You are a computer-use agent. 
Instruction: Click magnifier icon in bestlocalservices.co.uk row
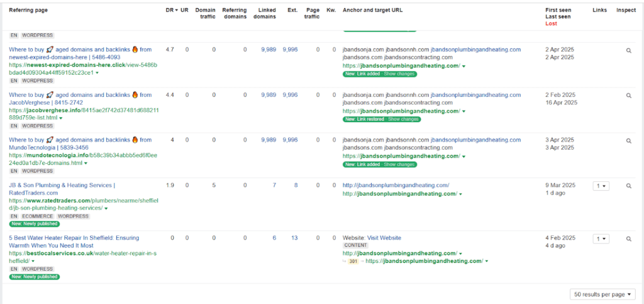coord(628,239)
